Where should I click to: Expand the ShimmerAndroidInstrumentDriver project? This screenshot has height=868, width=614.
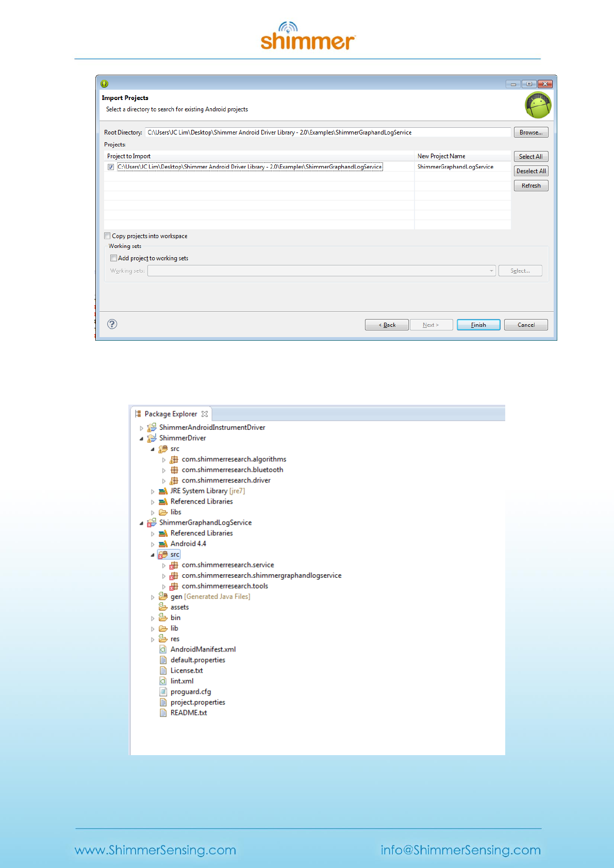141,428
